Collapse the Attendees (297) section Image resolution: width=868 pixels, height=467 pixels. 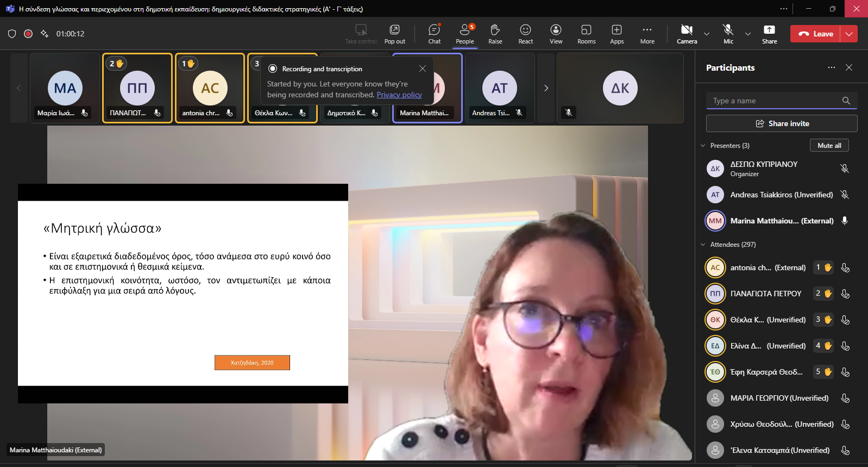tap(703, 245)
